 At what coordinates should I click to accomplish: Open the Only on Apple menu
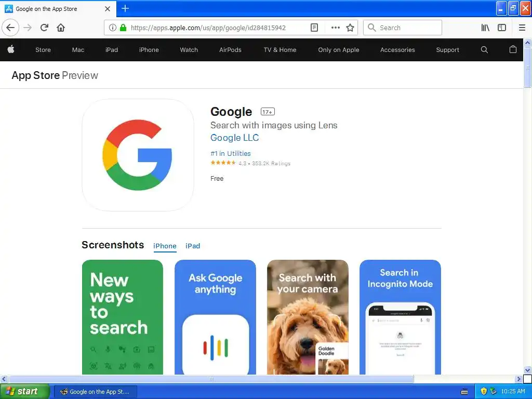coord(339,49)
